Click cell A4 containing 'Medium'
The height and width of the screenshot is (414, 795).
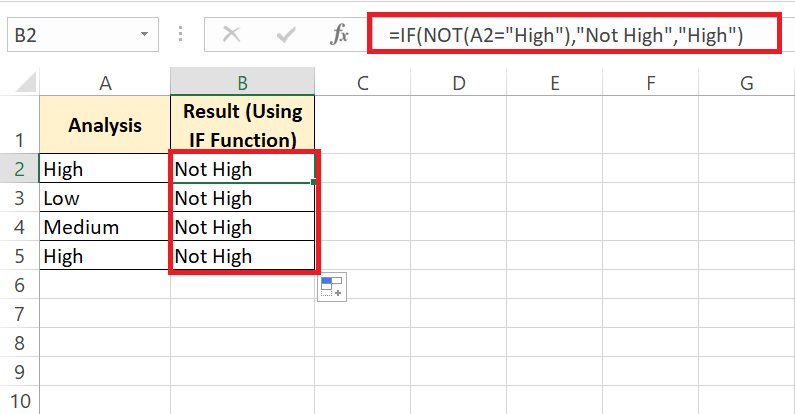(x=105, y=227)
